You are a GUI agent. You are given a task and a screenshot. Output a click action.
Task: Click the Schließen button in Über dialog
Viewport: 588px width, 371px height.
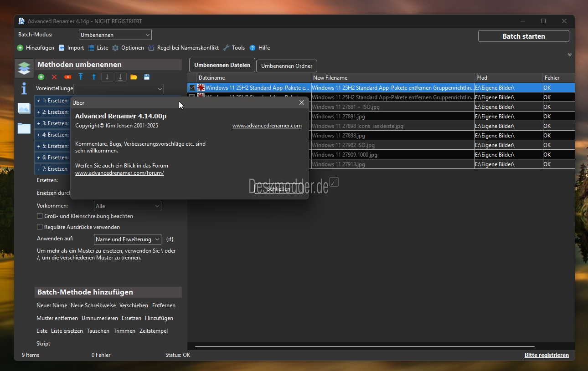279,189
